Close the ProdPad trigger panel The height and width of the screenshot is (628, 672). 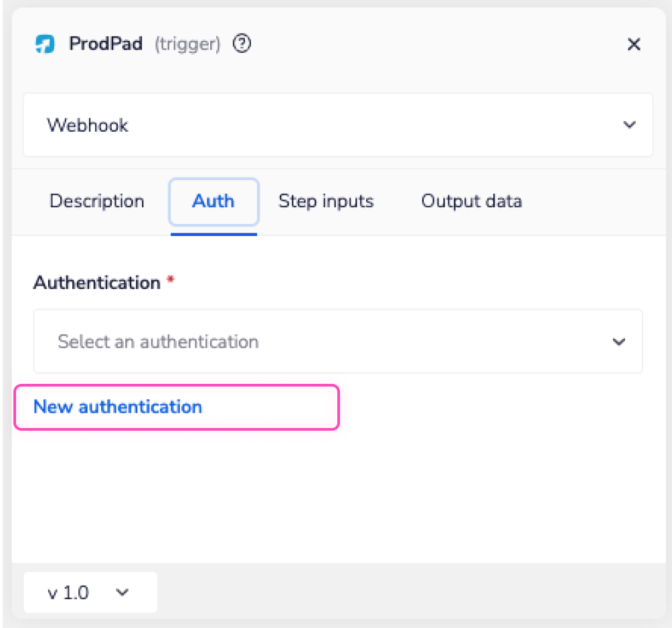pyautogui.click(x=634, y=44)
